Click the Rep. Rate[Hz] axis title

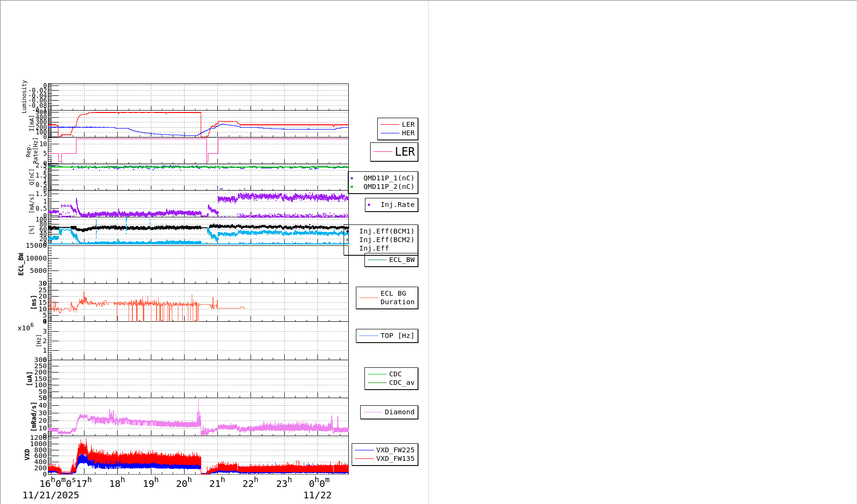click(32, 151)
